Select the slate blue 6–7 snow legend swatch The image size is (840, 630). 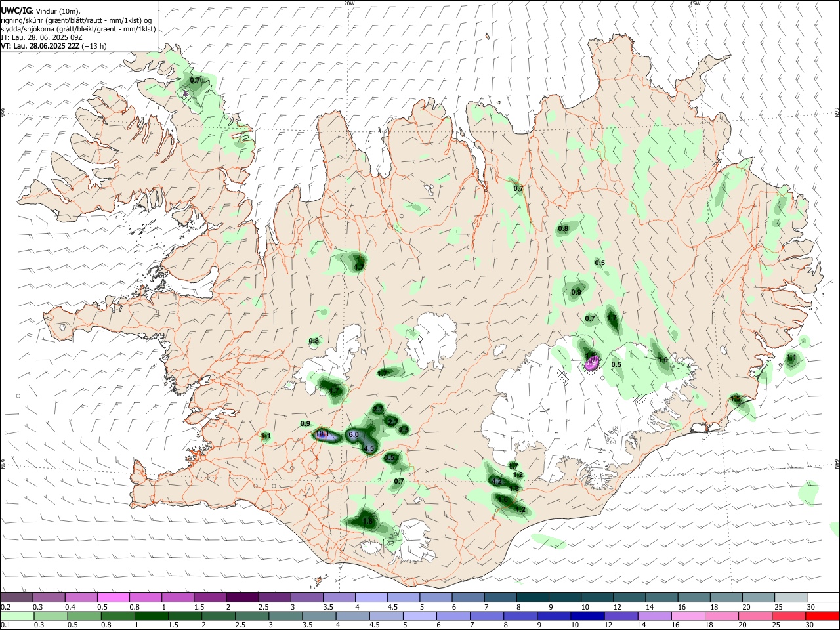coord(469,598)
